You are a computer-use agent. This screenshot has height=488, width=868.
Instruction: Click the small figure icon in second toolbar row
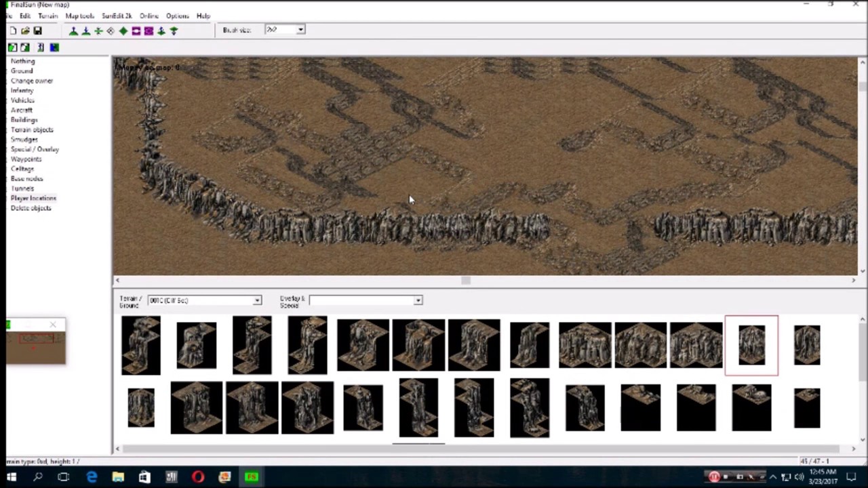point(40,47)
